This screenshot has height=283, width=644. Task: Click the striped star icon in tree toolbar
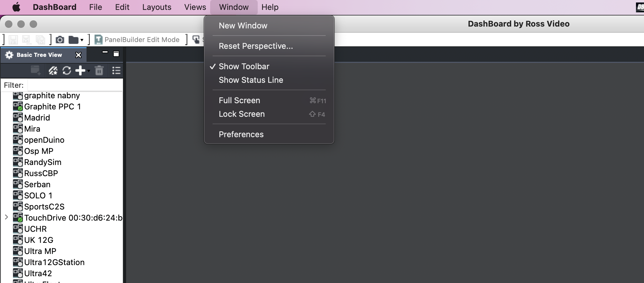tap(53, 71)
